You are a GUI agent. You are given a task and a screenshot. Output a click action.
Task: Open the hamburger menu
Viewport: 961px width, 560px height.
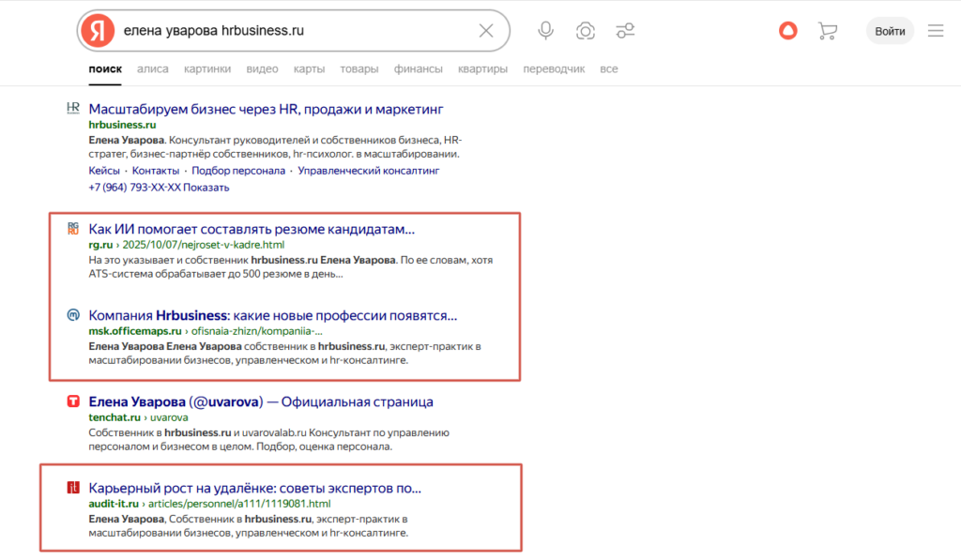coord(935,29)
